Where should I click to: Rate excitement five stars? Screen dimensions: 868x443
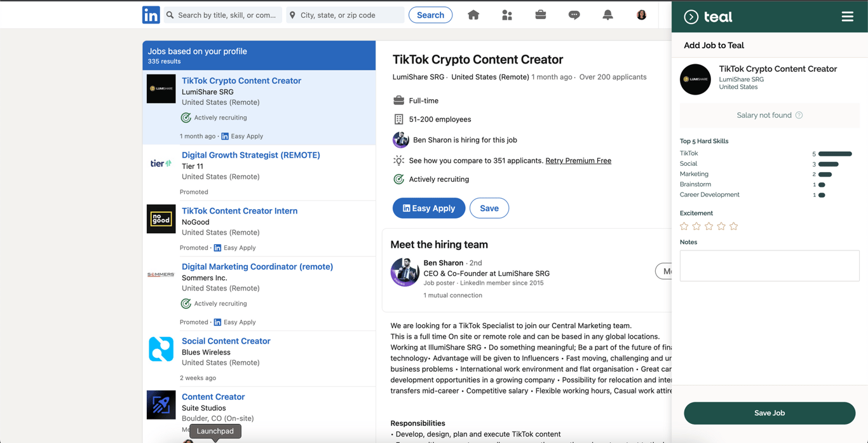click(734, 226)
